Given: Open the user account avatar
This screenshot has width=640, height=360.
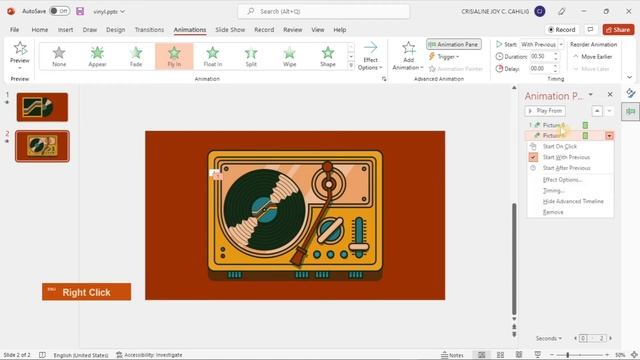Looking at the screenshot, I should pyautogui.click(x=540, y=11).
